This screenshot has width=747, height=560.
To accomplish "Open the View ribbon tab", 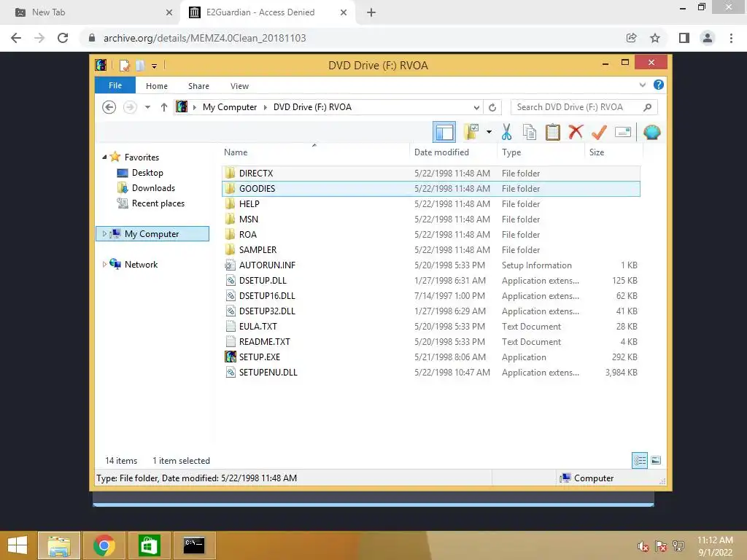I will [x=239, y=86].
